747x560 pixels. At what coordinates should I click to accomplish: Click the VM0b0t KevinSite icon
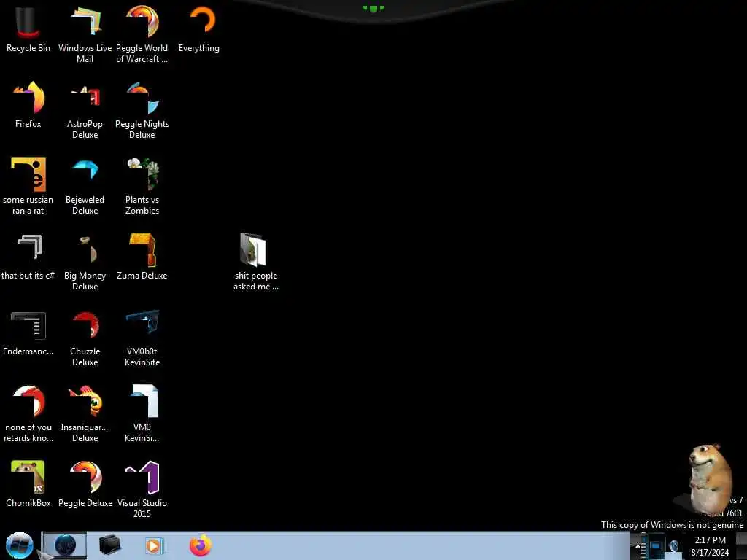point(142,338)
